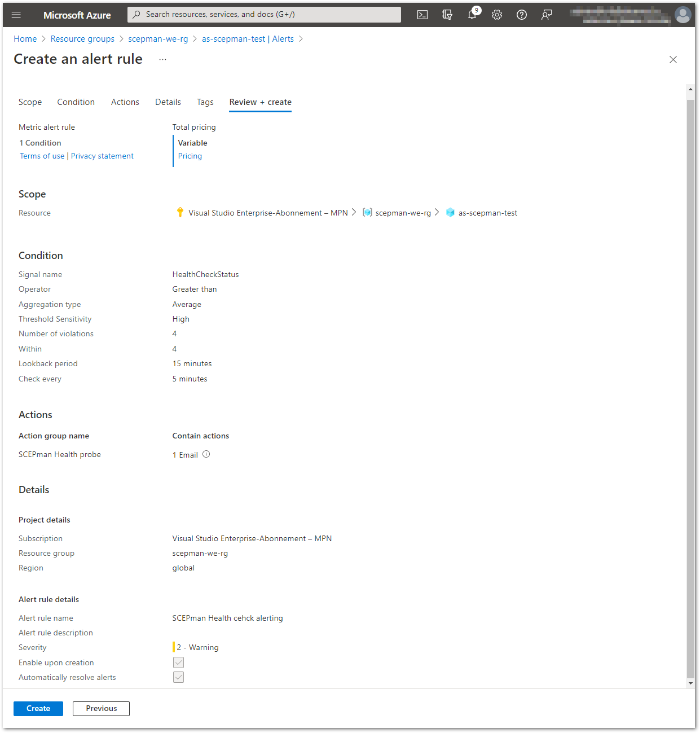Click the 5 minutes check frequency value

[190, 379]
